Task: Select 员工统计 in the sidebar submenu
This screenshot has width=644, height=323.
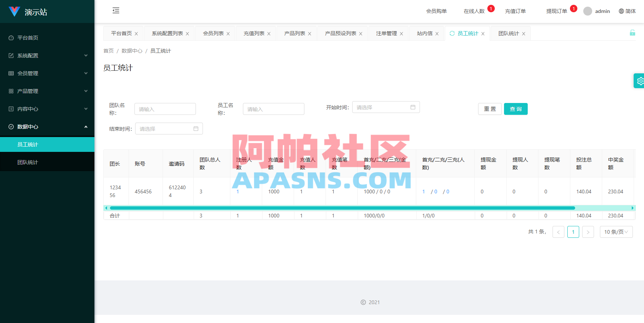Action: tap(47, 144)
